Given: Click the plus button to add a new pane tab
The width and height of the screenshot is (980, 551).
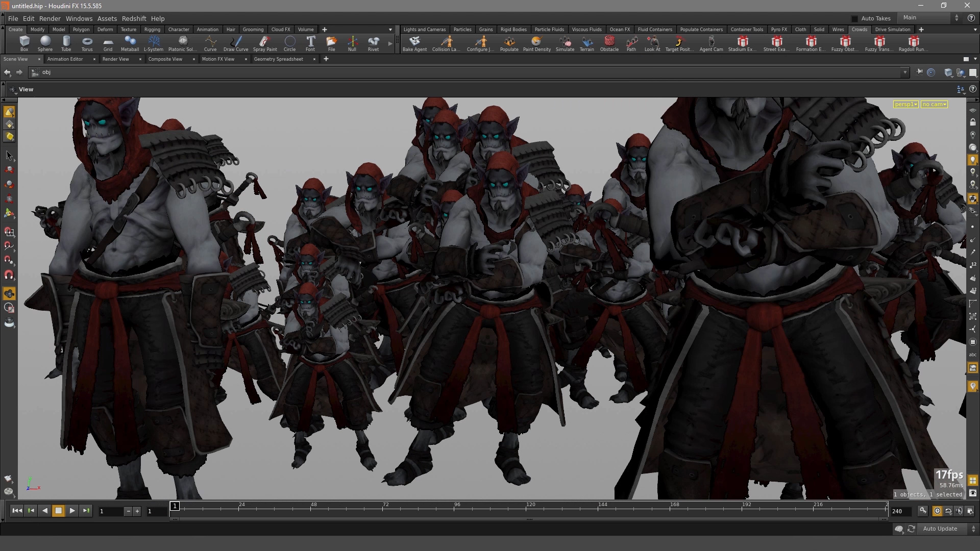Looking at the screenshot, I should tap(326, 59).
